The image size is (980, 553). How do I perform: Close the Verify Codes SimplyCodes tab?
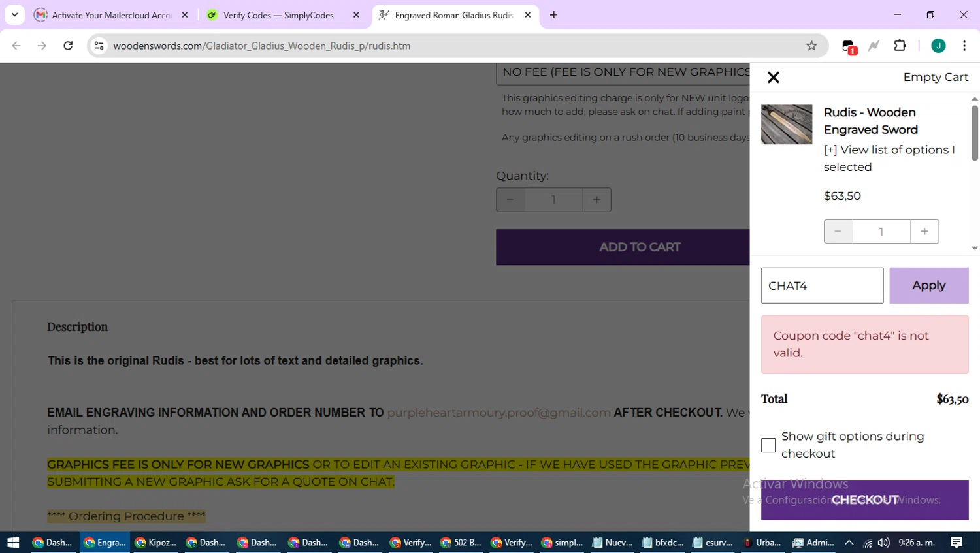356,15
